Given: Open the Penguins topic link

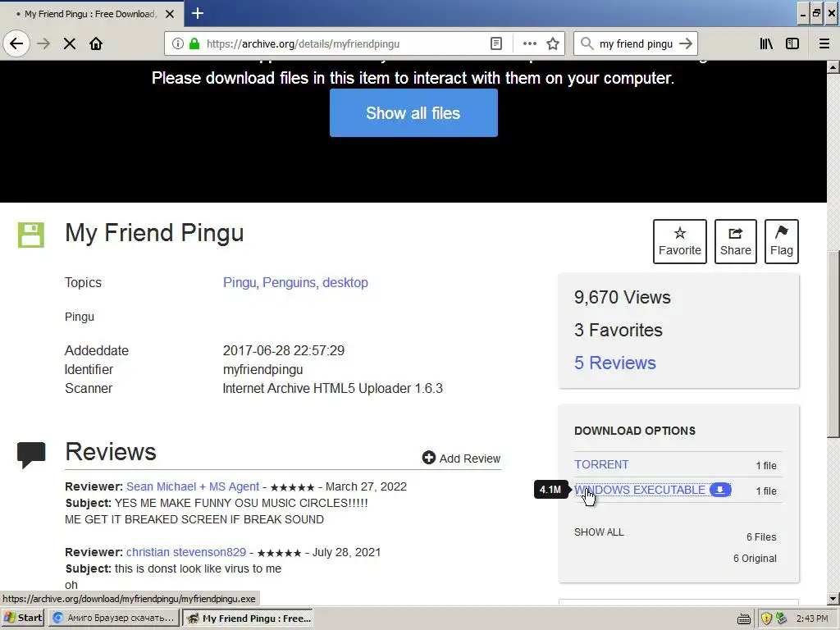Looking at the screenshot, I should (290, 282).
